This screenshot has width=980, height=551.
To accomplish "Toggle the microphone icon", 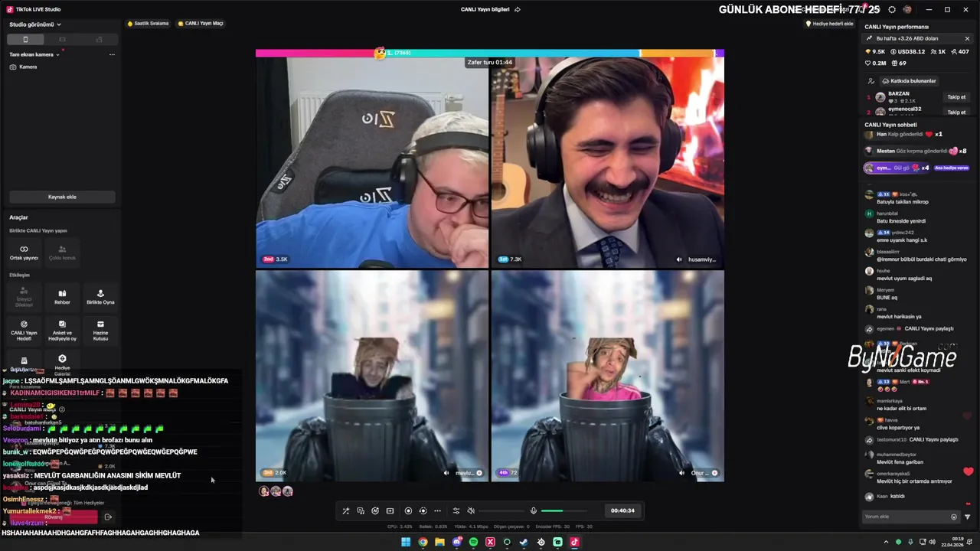I will 534,510.
